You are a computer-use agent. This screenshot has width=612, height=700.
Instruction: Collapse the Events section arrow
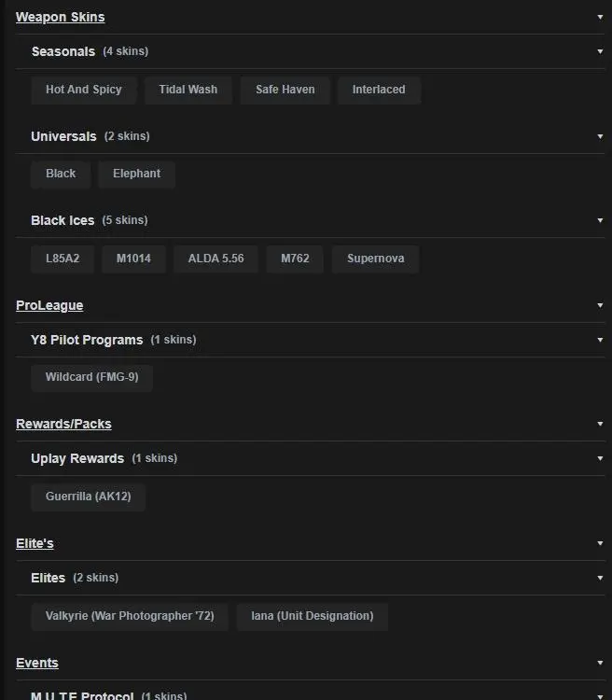click(600, 663)
